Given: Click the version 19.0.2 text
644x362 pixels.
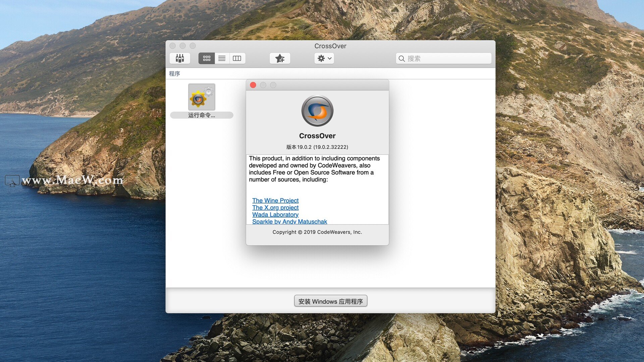Looking at the screenshot, I should [317, 147].
